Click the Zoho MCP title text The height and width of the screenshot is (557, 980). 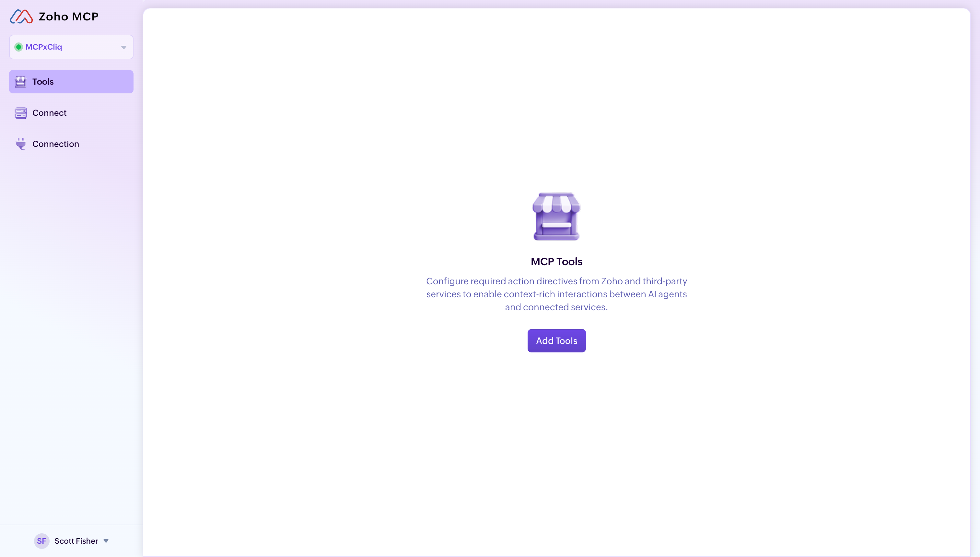point(69,17)
